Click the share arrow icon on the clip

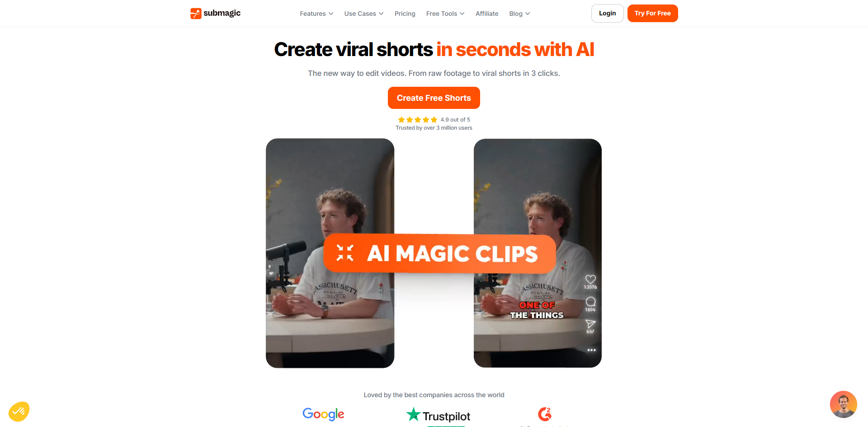pyautogui.click(x=590, y=324)
